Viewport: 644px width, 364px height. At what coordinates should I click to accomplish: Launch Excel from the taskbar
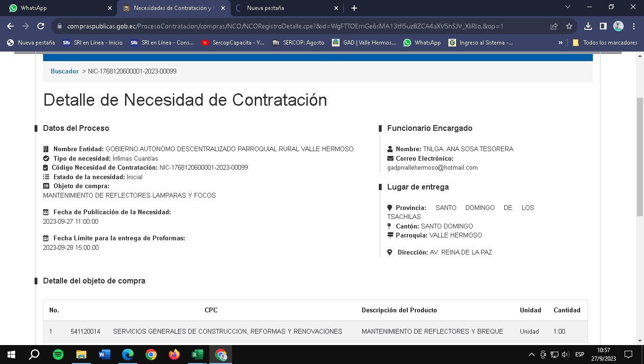tap(197, 355)
